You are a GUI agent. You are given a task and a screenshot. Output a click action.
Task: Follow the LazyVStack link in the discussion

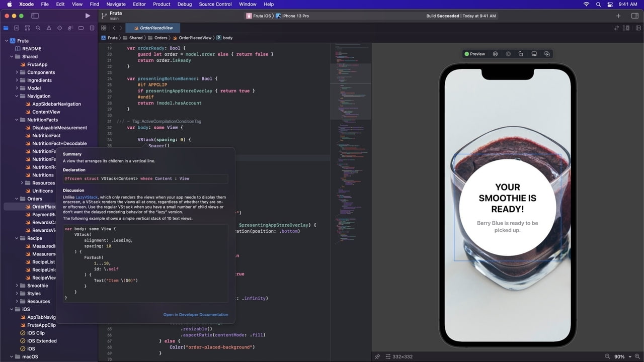pos(87,197)
